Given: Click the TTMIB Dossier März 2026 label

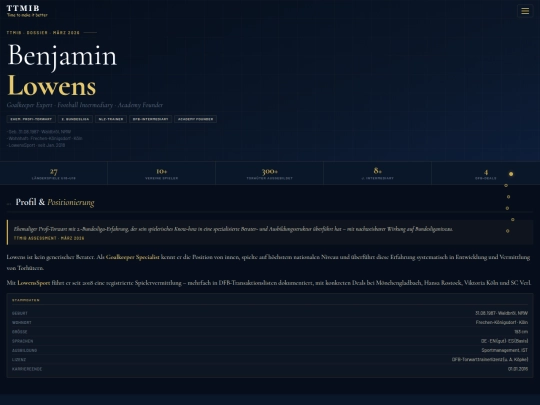Looking at the screenshot, I should click(43, 33).
